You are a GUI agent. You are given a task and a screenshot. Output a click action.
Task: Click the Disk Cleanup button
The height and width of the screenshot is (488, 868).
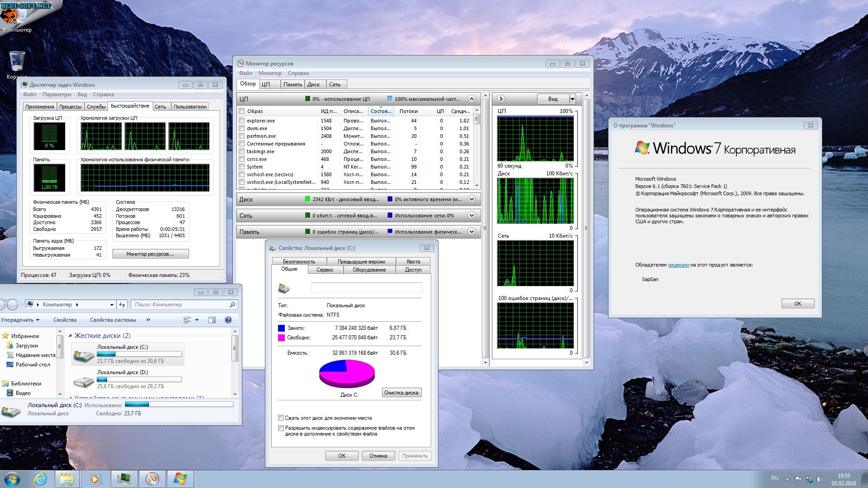tap(401, 393)
